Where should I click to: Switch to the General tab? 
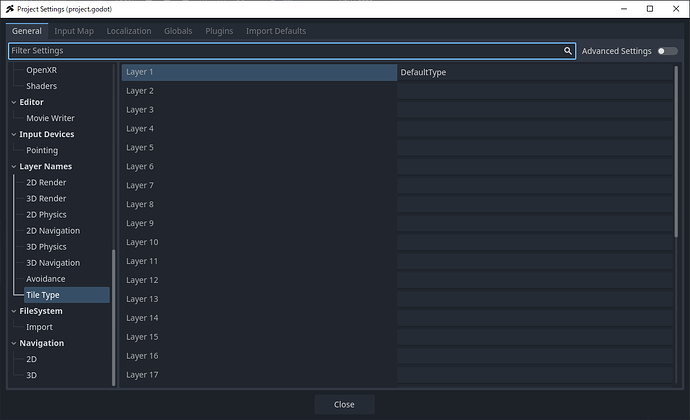[x=27, y=31]
